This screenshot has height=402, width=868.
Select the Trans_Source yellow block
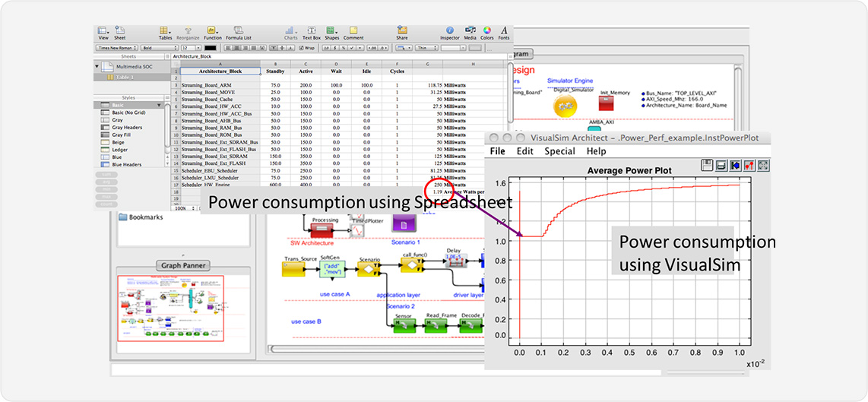pos(293,269)
